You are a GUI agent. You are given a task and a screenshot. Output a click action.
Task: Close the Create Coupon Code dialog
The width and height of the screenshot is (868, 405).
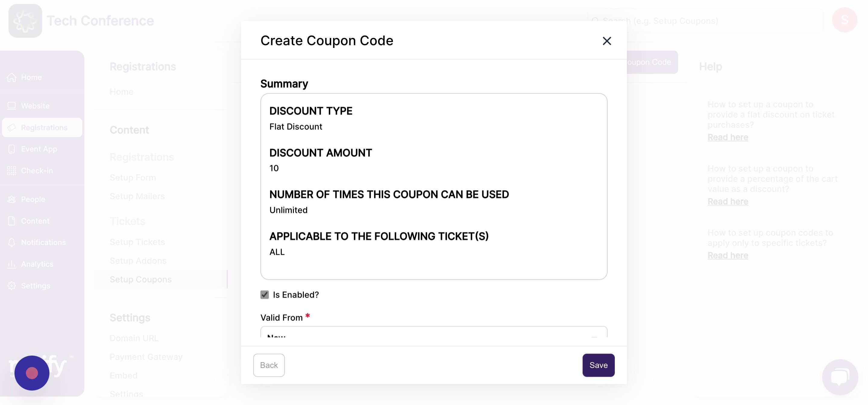point(607,41)
